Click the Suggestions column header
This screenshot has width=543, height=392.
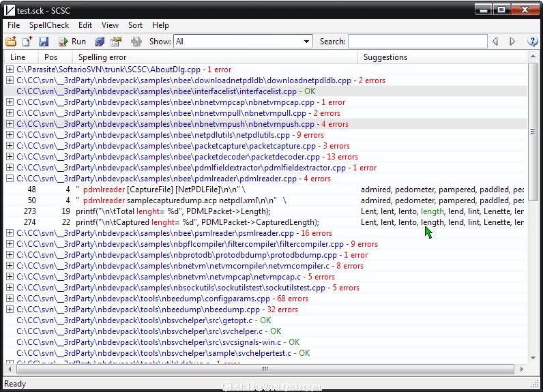(442, 57)
